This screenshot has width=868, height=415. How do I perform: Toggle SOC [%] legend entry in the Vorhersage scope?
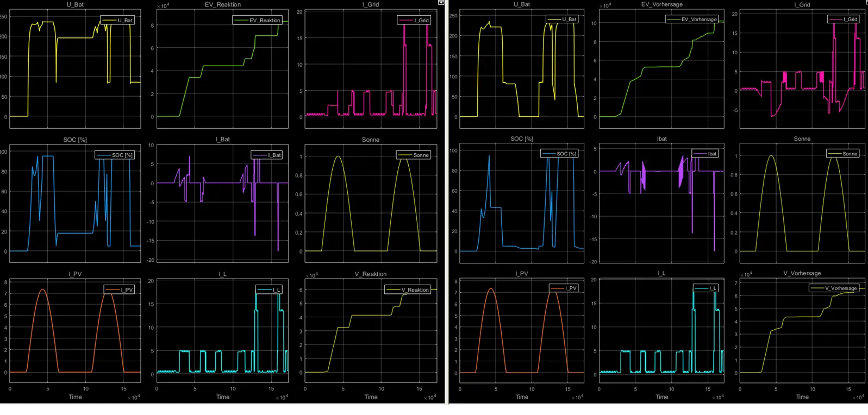[x=560, y=154]
